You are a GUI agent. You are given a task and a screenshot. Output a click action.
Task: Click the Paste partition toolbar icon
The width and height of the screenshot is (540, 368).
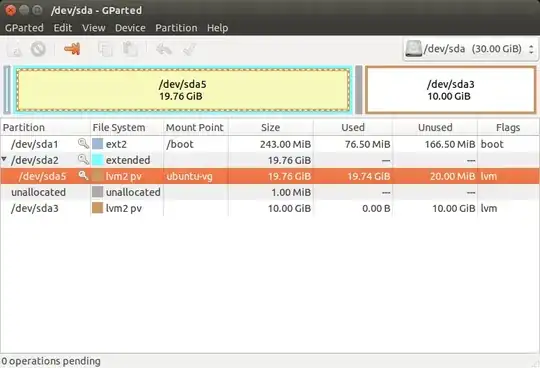pos(130,49)
